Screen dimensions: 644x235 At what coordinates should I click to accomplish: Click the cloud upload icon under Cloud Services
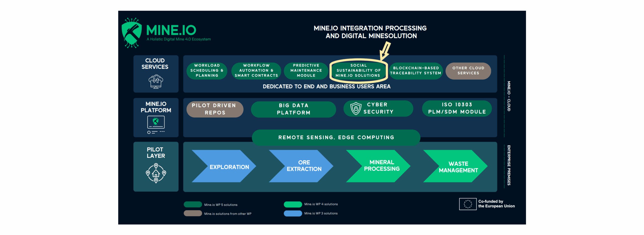tap(155, 81)
